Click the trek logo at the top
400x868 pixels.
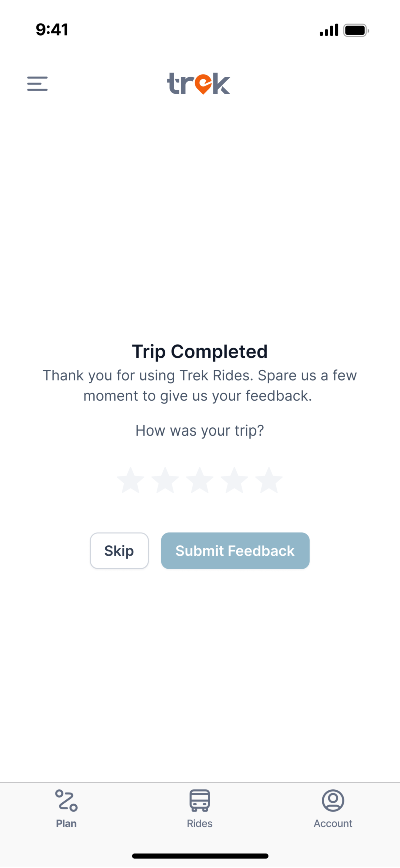pos(198,84)
